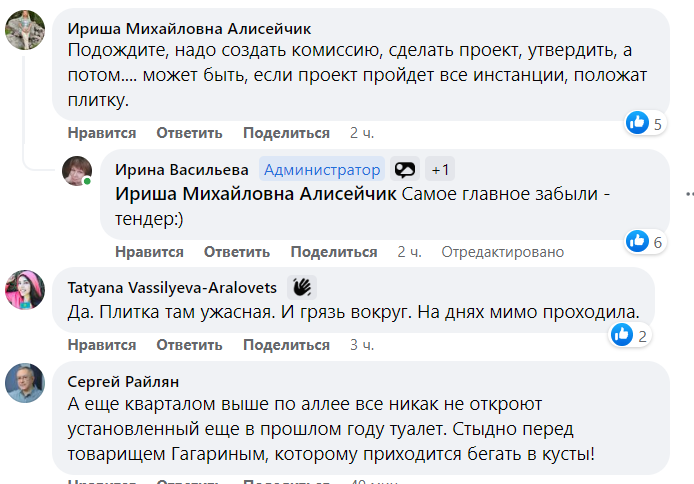Open Сергей Райлян's profile photo
Viewport: 694px width, 484px height.
point(25,382)
